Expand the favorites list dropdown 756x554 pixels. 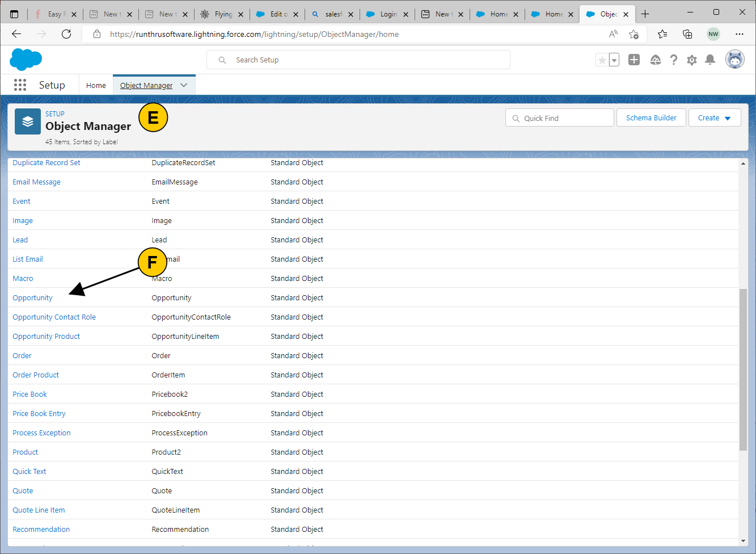[614, 60]
